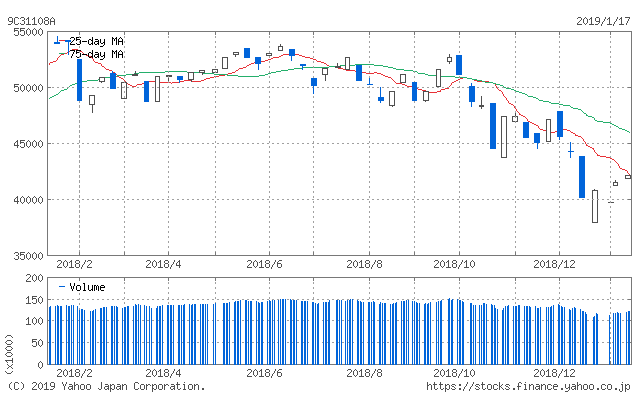This screenshot has height=394, width=634.
Task: Click the "100" volume axis label
Action: tap(34, 321)
